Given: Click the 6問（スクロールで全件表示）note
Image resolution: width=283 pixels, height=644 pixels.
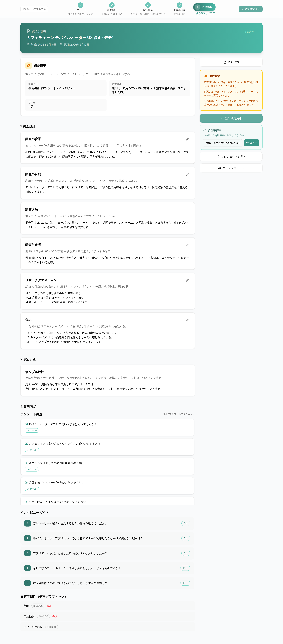Looking at the screenshot, I should (x=179, y=414).
